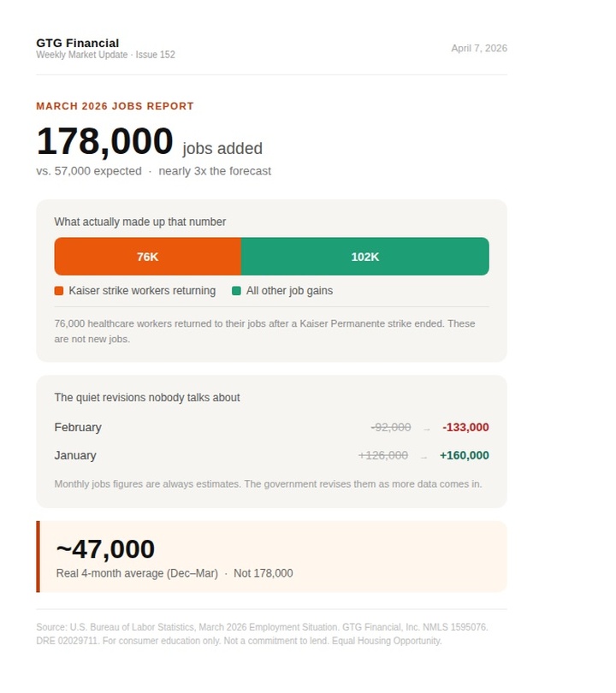Click the green All other job gains swatch
The width and height of the screenshot is (616, 693).
click(x=237, y=291)
